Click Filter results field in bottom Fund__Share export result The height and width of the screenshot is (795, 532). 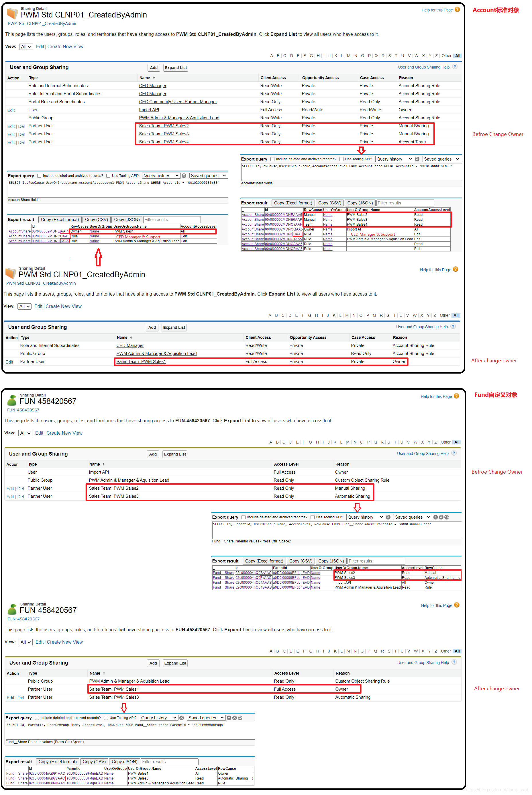coord(169,762)
